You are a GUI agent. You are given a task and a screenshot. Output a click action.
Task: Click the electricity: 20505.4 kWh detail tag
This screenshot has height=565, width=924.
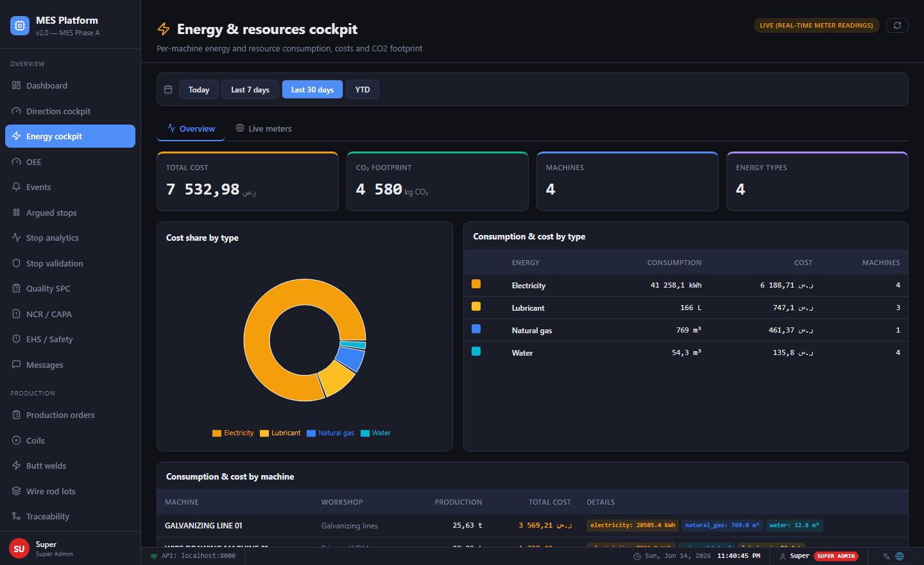pyautogui.click(x=633, y=525)
